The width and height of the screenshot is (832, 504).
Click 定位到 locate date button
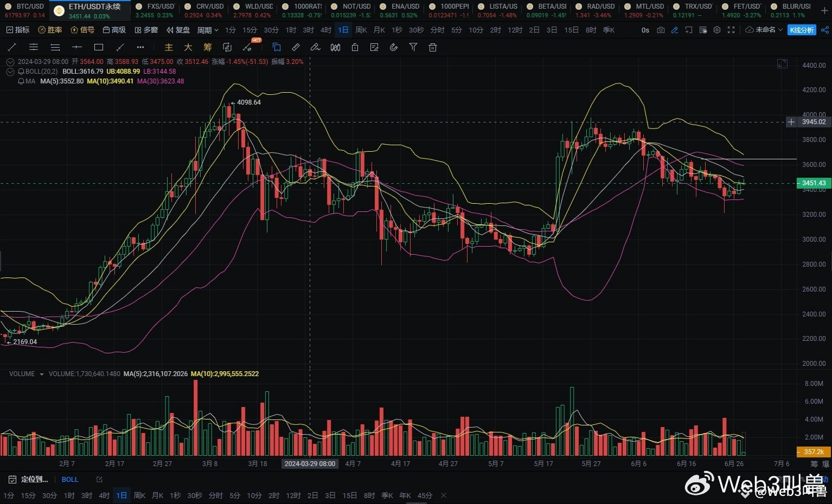(29, 480)
